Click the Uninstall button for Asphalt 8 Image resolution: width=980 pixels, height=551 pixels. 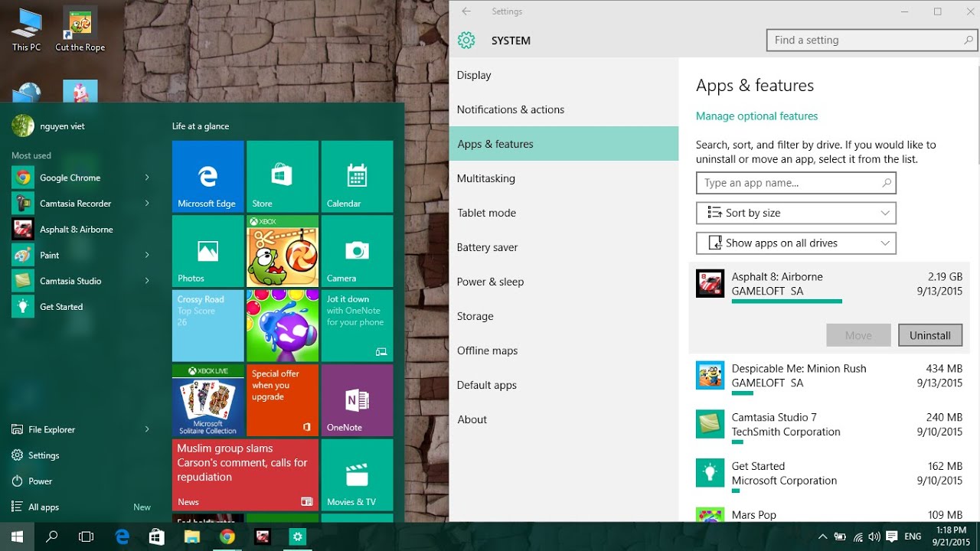click(x=929, y=335)
